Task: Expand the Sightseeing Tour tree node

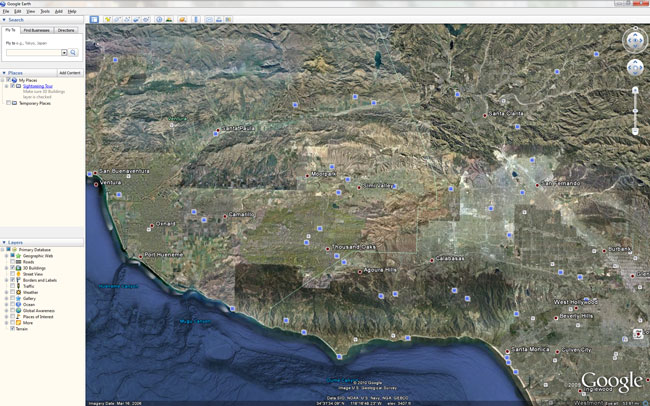Action: (7, 86)
